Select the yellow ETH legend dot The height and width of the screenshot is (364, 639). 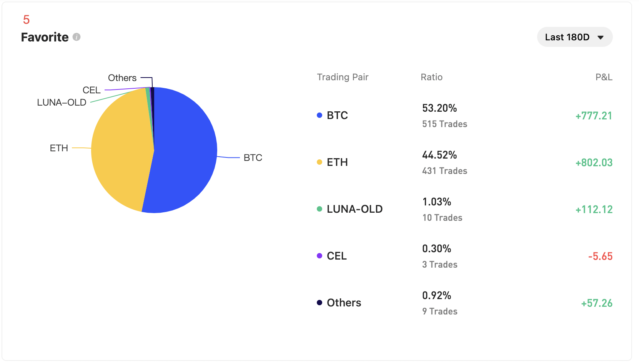pyautogui.click(x=318, y=162)
